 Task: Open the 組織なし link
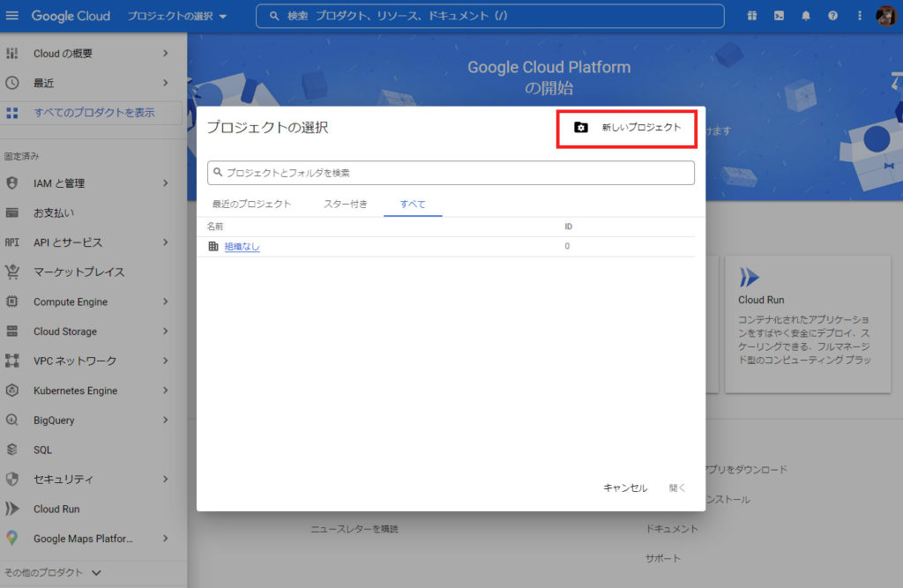(242, 247)
